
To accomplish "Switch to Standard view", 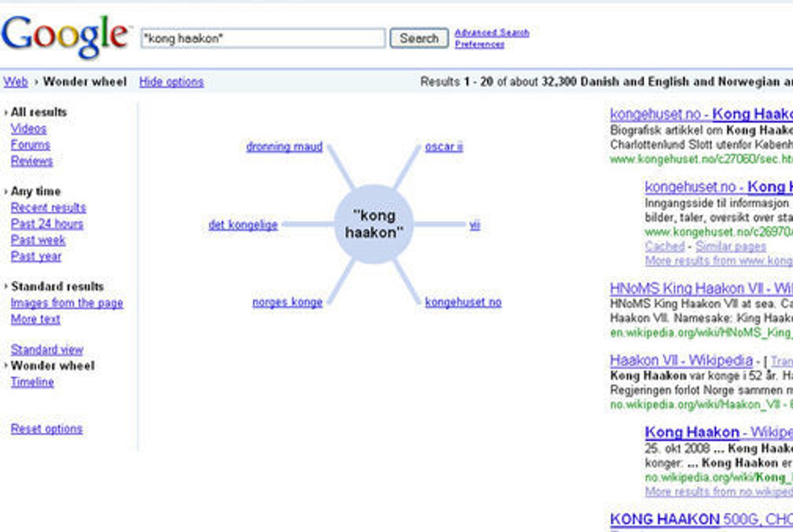I will point(47,349).
